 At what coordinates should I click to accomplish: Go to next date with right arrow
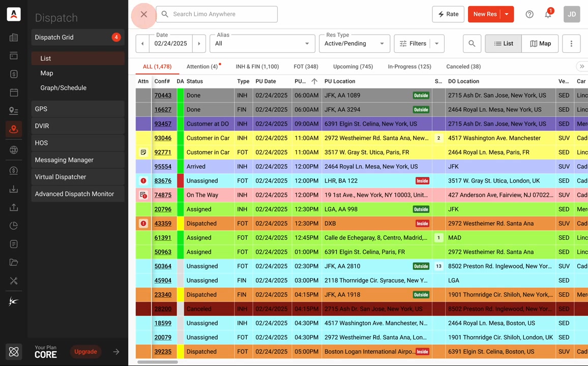(x=199, y=43)
